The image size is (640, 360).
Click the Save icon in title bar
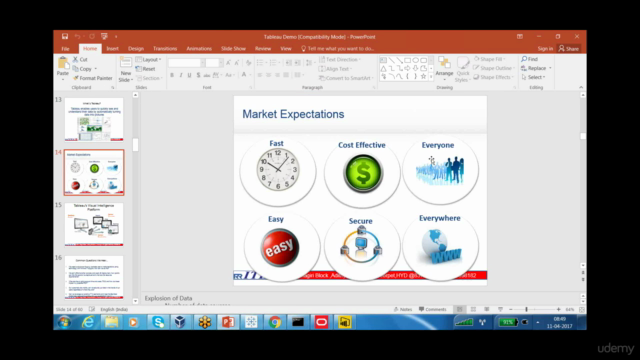point(65,36)
